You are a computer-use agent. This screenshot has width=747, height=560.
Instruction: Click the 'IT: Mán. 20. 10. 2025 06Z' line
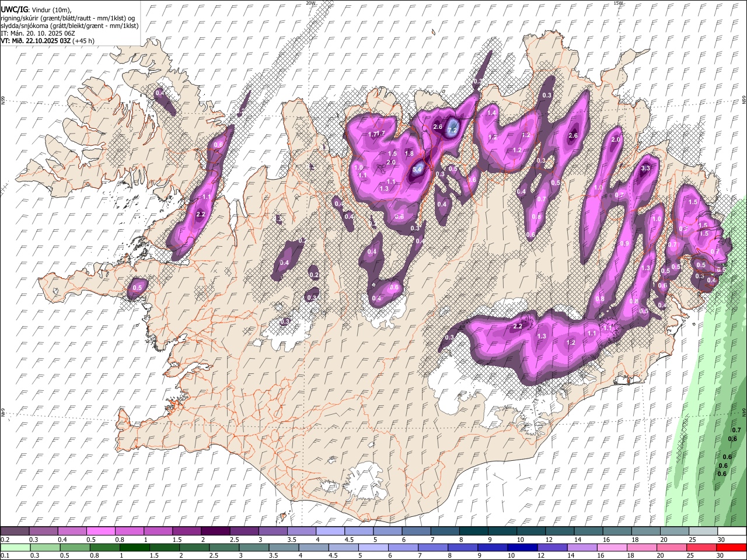tap(39, 33)
